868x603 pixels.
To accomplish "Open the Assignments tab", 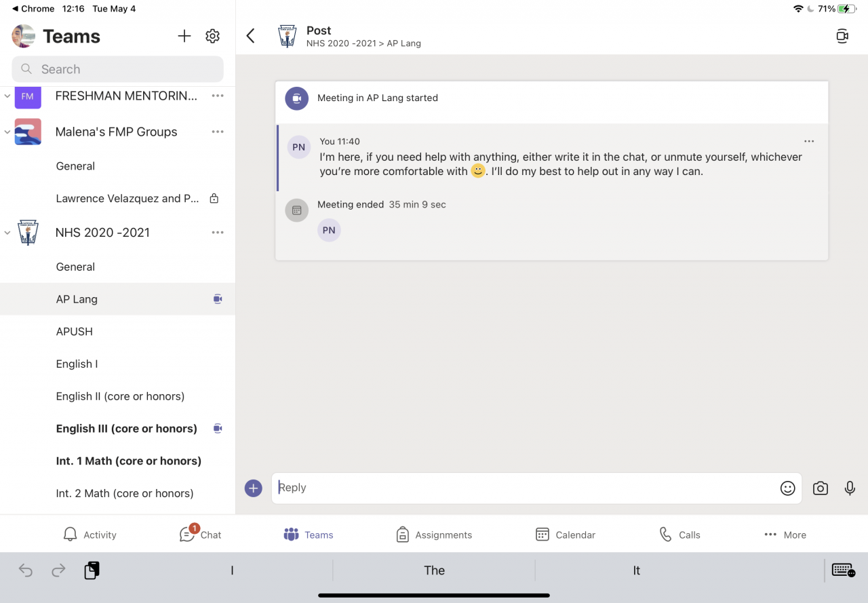I will click(434, 534).
